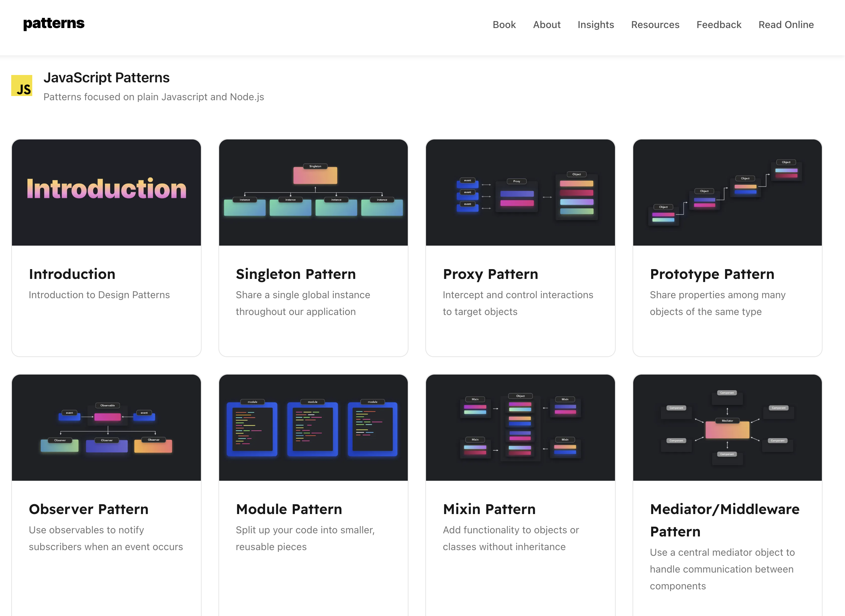Click the Singleton Pattern diagram image
The image size is (845, 616).
click(x=313, y=192)
